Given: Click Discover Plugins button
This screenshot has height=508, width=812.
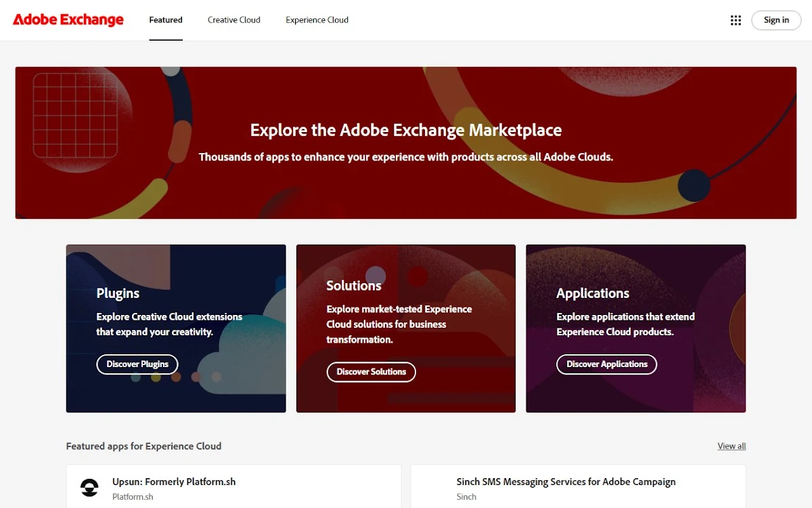Looking at the screenshot, I should pyautogui.click(x=137, y=364).
